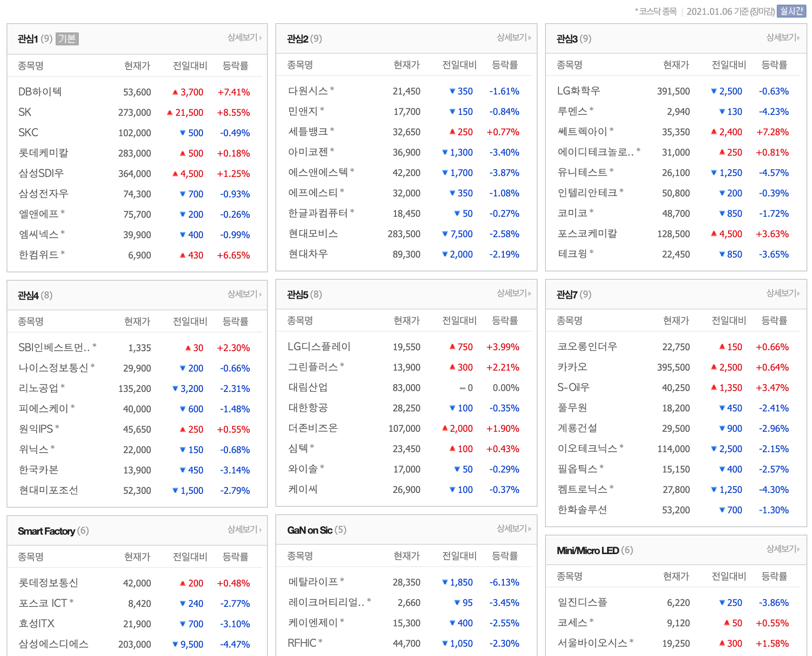This screenshot has width=812, height=656.
Task: Open 켐트로닉스 stock
Action: click(583, 489)
